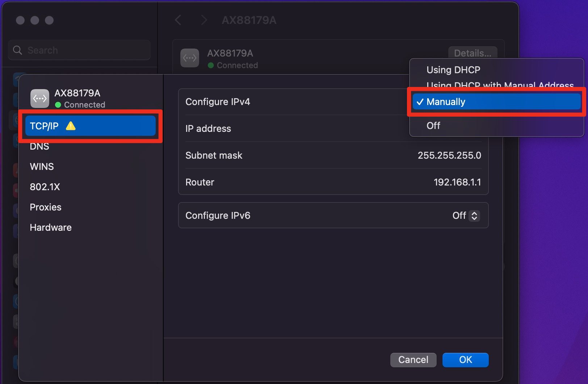Click the green Connected status dot in sidebar
588x384 pixels.
point(58,105)
